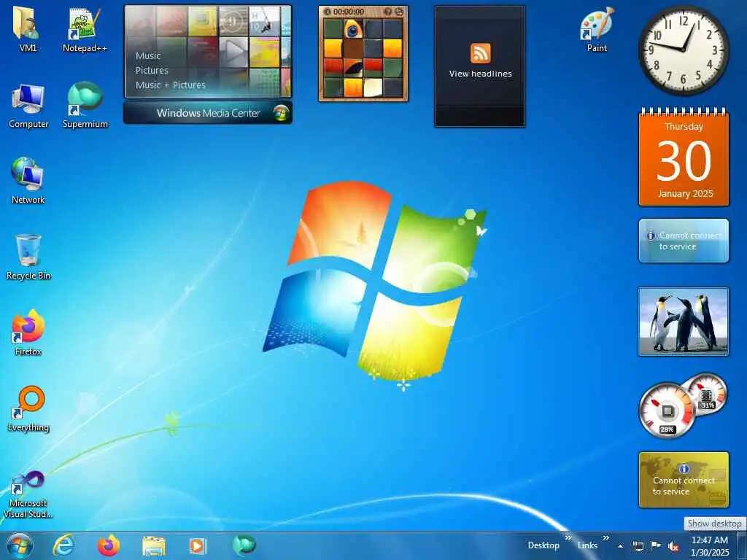
Task: Click the Windows Media Center banner
Action: 208,113
